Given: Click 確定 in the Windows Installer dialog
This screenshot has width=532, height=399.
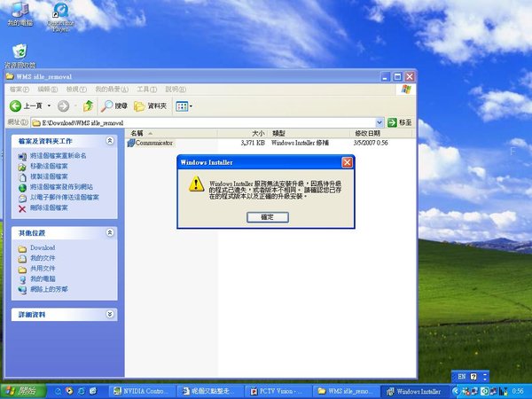Looking at the screenshot, I should pos(268,217).
